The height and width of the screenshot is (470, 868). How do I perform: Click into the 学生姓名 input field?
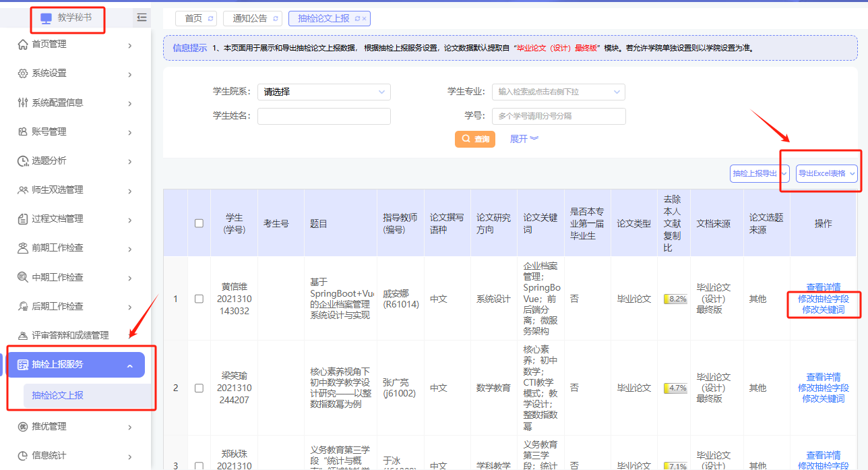[x=323, y=116]
